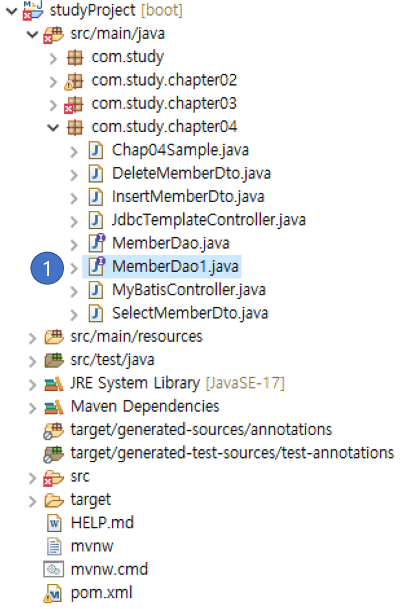Click the studyProject Maven project icon
The width and height of the screenshot is (400, 609).
click(33, 10)
